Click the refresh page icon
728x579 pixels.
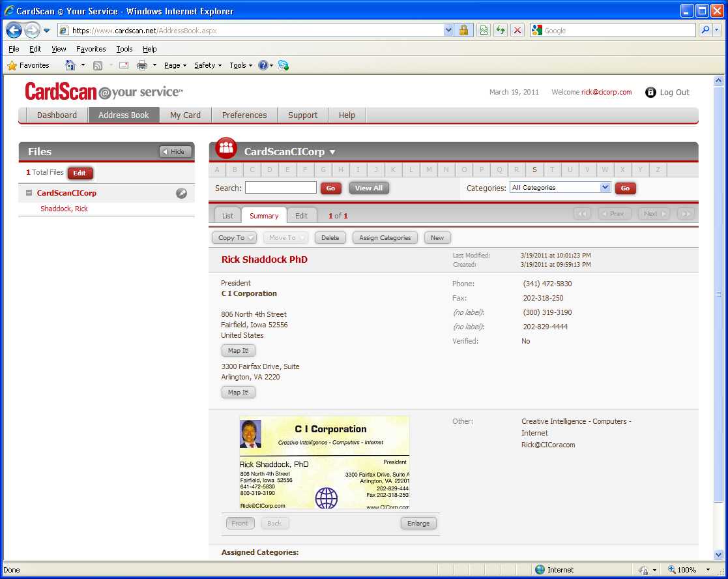point(501,31)
